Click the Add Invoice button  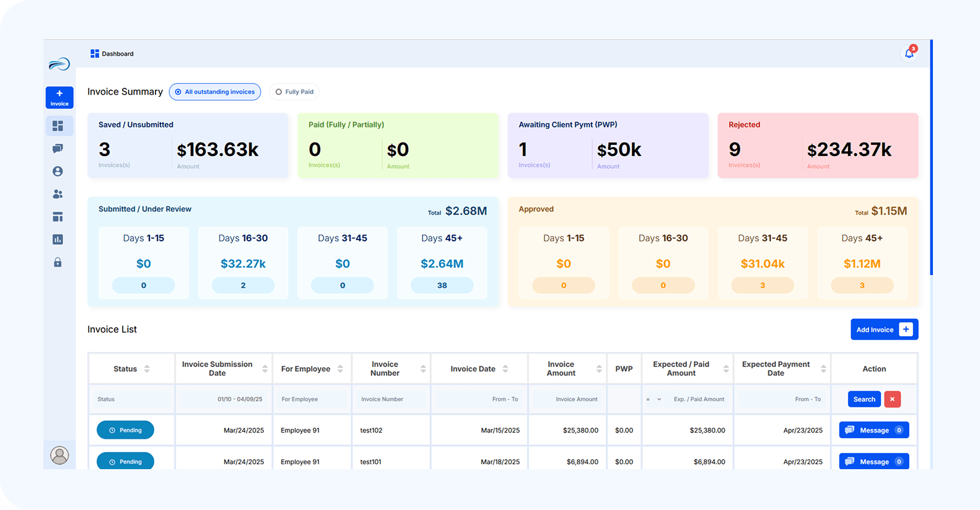(x=884, y=329)
